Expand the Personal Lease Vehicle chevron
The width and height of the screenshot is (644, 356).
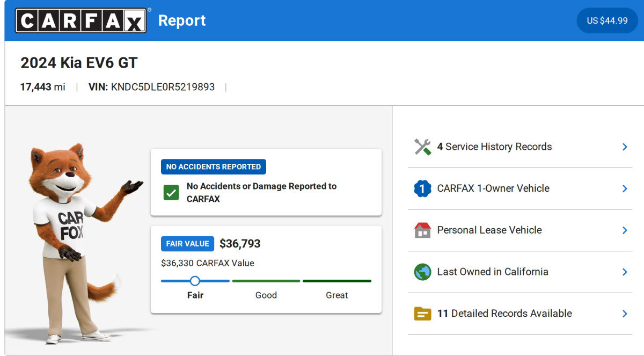(x=625, y=230)
